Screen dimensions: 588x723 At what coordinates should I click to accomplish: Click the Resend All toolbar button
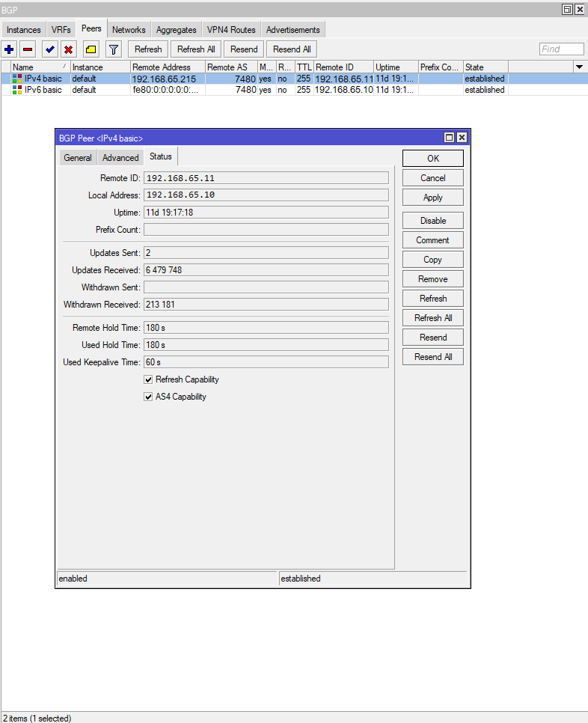click(292, 49)
